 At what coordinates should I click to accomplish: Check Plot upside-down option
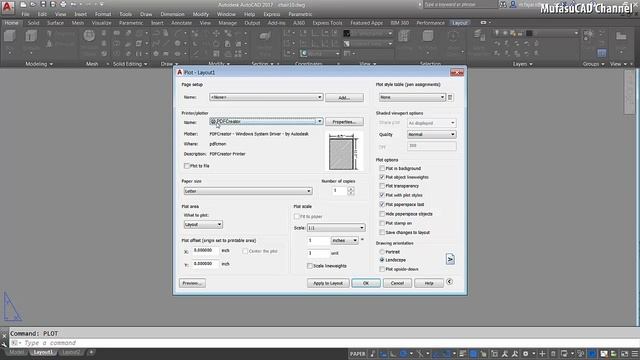tap(382, 269)
